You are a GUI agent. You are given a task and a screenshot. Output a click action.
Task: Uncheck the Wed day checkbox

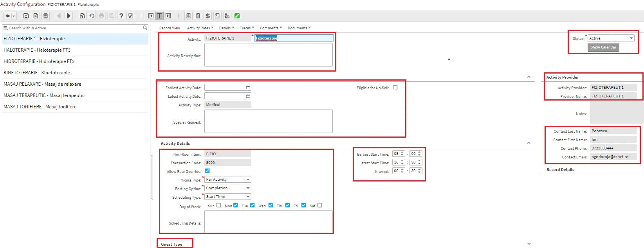point(271,205)
